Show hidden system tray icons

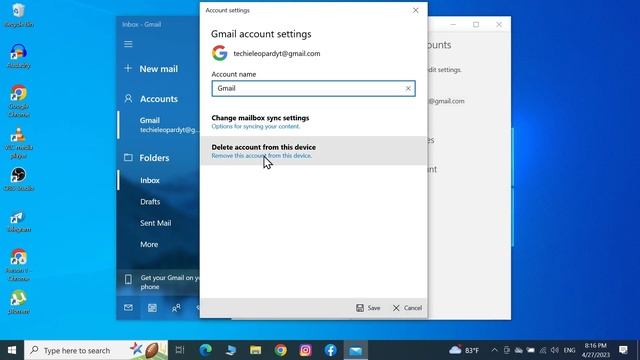tap(494, 350)
